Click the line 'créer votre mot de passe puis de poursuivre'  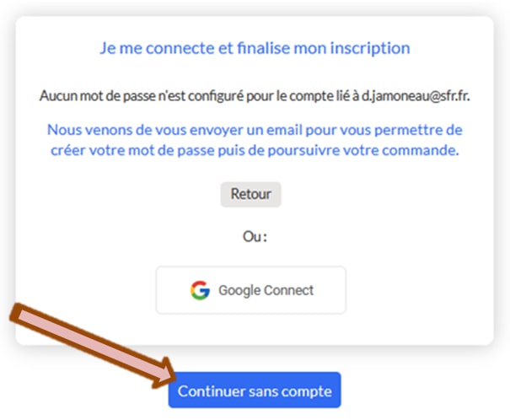255,150
